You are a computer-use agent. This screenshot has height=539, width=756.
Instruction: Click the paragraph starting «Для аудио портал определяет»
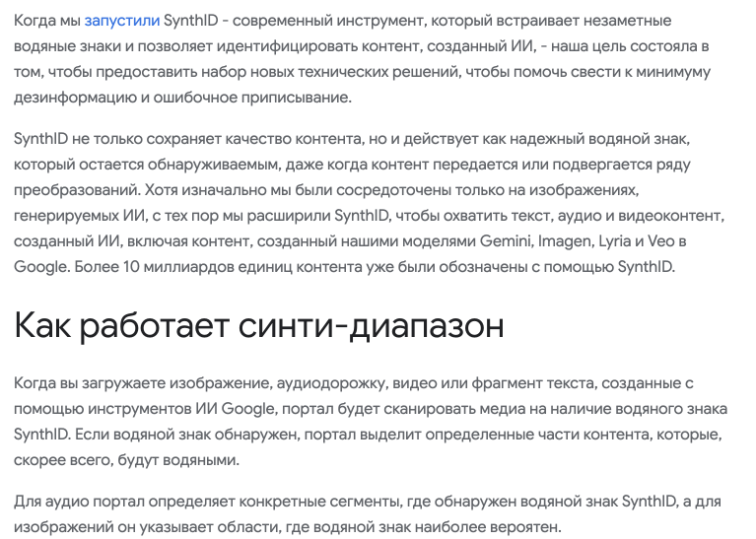click(368, 514)
